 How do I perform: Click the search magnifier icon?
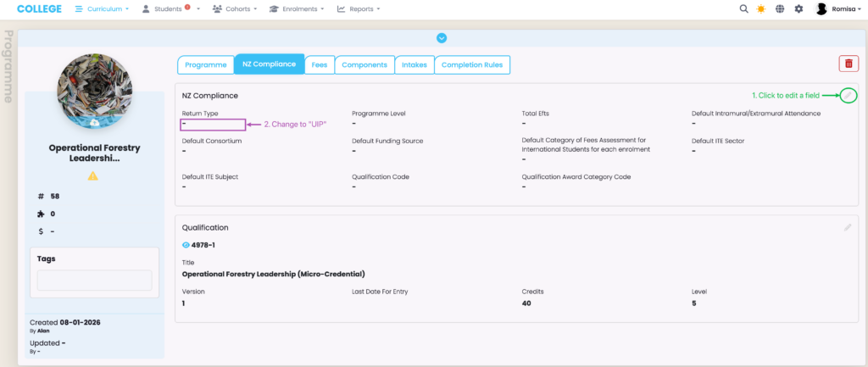(x=743, y=9)
